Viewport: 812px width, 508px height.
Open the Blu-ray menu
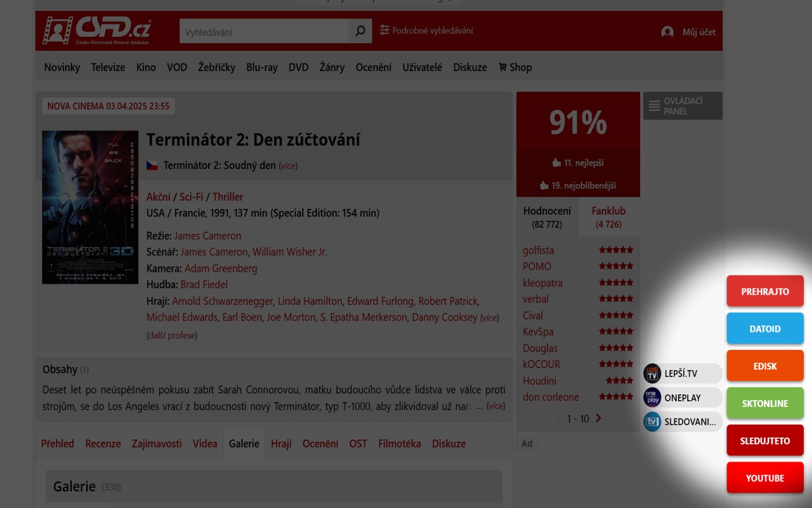pyautogui.click(x=262, y=67)
